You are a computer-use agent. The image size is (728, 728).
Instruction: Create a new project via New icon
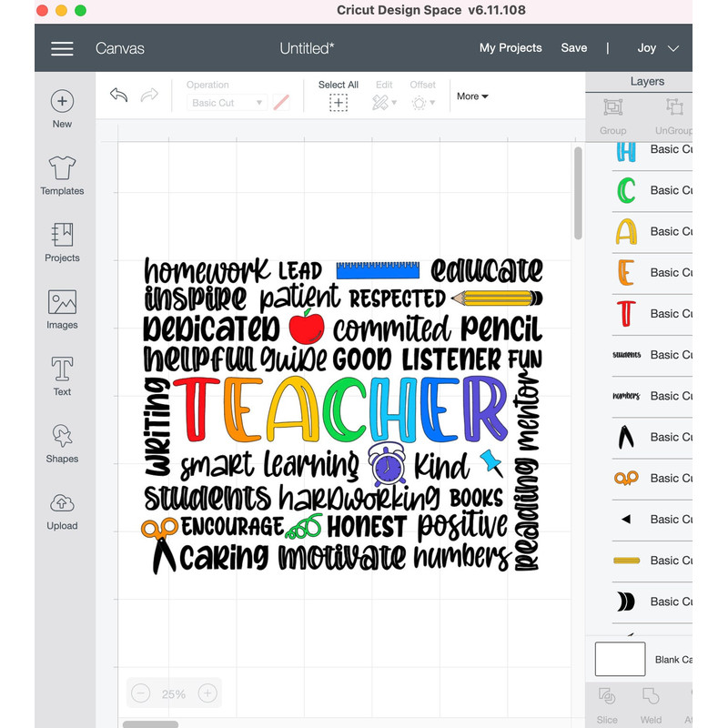(62, 102)
